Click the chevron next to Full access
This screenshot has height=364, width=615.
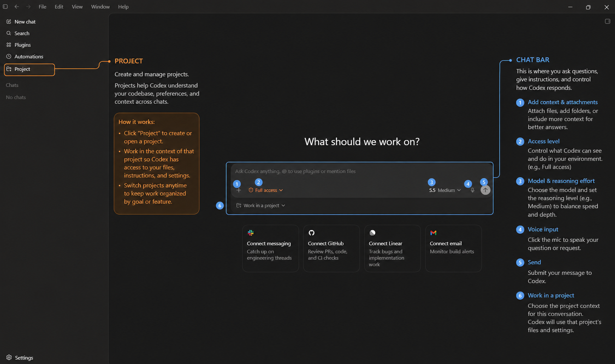tap(281, 190)
